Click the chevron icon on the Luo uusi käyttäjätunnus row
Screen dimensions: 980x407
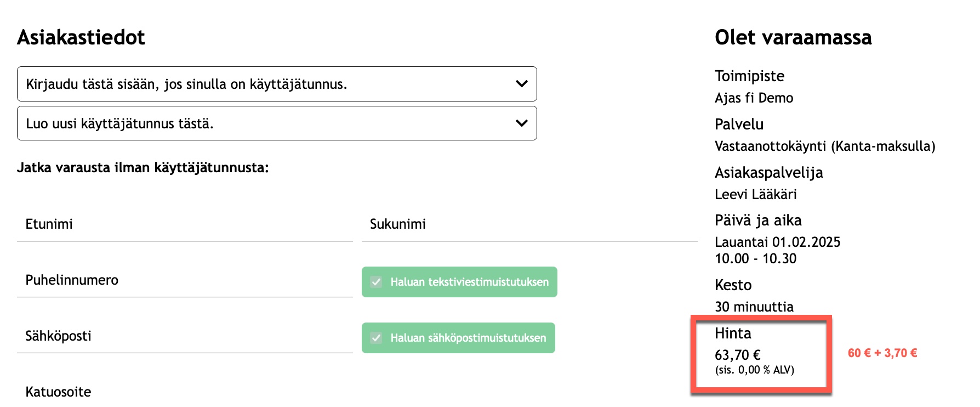pos(521,123)
